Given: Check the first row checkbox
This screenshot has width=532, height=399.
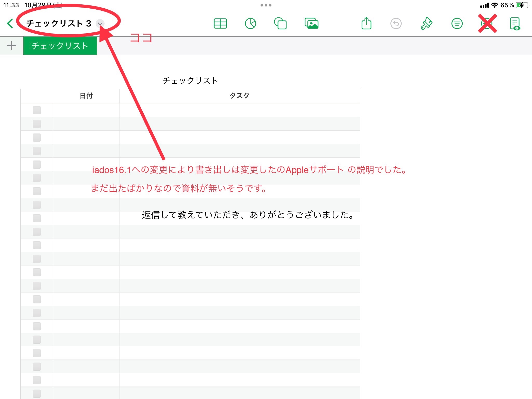Looking at the screenshot, I should [x=37, y=110].
